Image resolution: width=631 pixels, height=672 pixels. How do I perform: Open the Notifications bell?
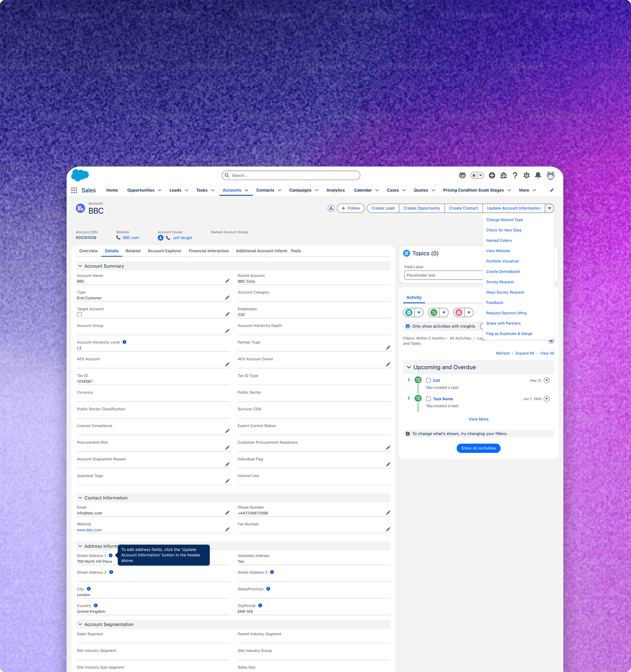pos(538,175)
